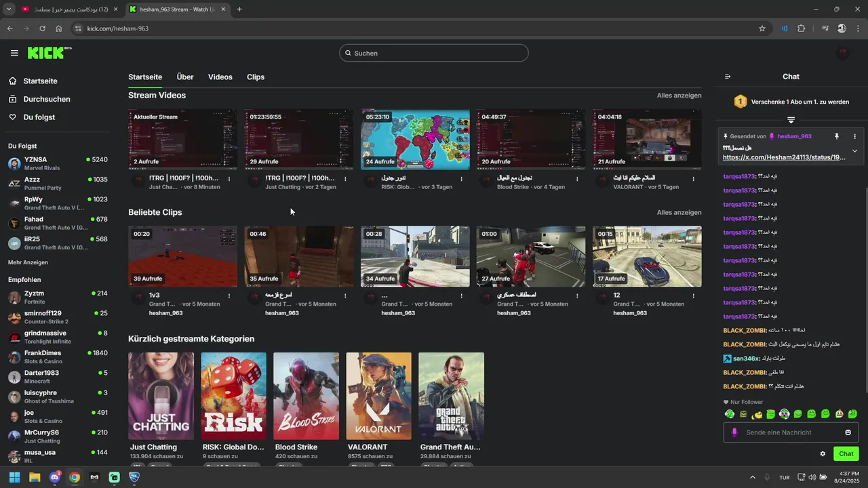Image resolution: width=868 pixels, height=488 pixels.
Task: Reload the page
Action: click(42, 28)
